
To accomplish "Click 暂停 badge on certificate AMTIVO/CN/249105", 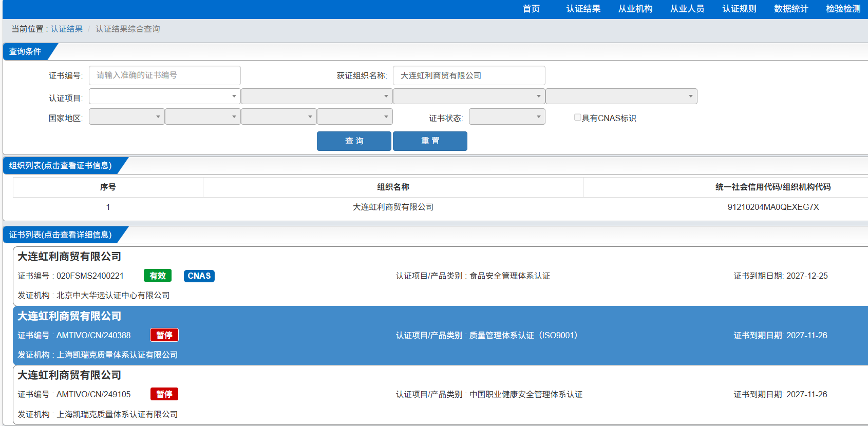I will (x=164, y=394).
